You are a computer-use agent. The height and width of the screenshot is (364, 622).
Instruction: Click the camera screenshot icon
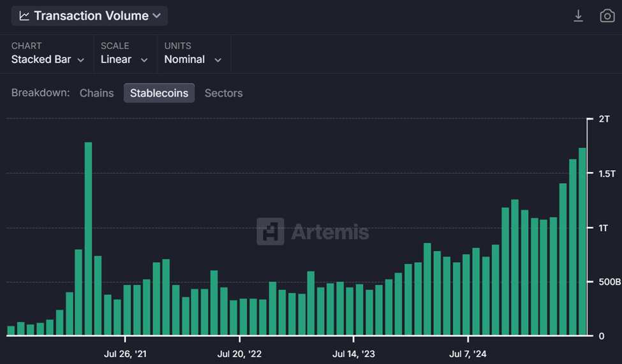pyautogui.click(x=607, y=16)
